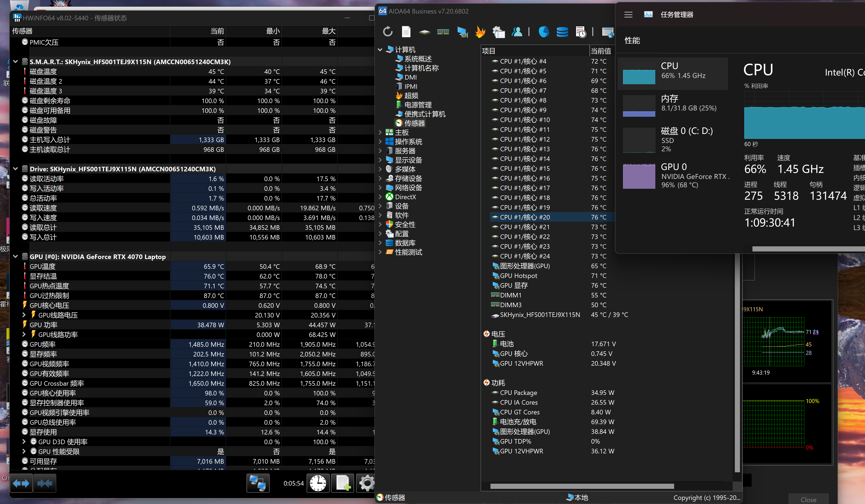Expand the 主板 tree node in AIDA64
865x504 pixels.
[x=380, y=132]
